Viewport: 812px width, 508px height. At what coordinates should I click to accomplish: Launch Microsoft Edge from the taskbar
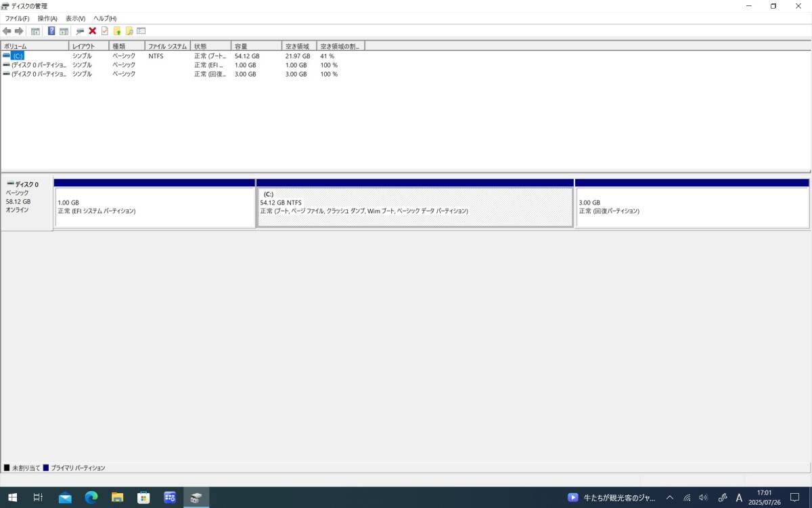point(91,497)
